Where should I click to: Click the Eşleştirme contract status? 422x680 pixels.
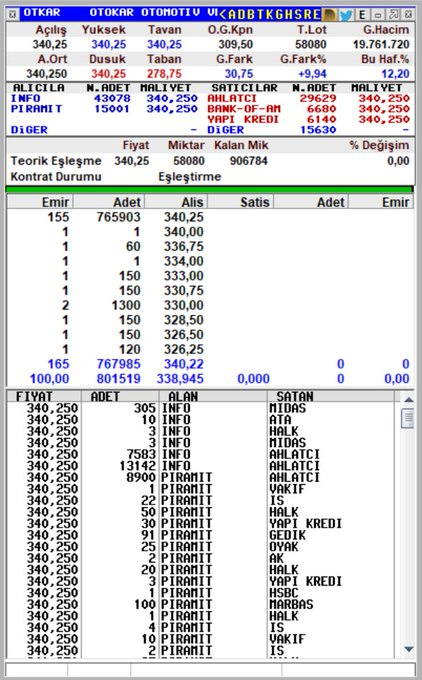(x=190, y=177)
